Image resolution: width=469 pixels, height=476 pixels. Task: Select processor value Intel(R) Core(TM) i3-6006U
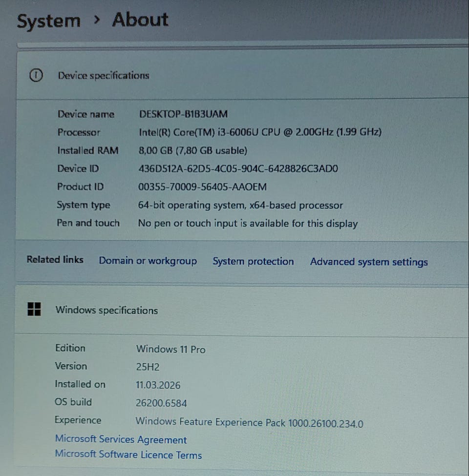pyautogui.click(x=260, y=132)
